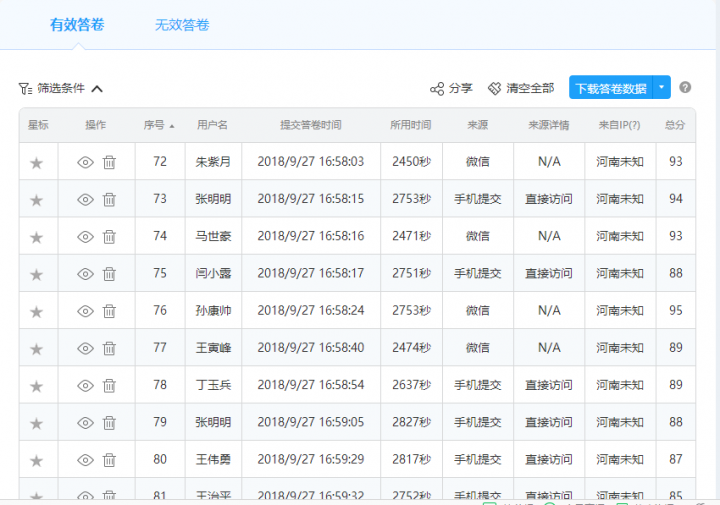Click the 来自IP(?) column header
This screenshot has height=505, width=720.
619,125
